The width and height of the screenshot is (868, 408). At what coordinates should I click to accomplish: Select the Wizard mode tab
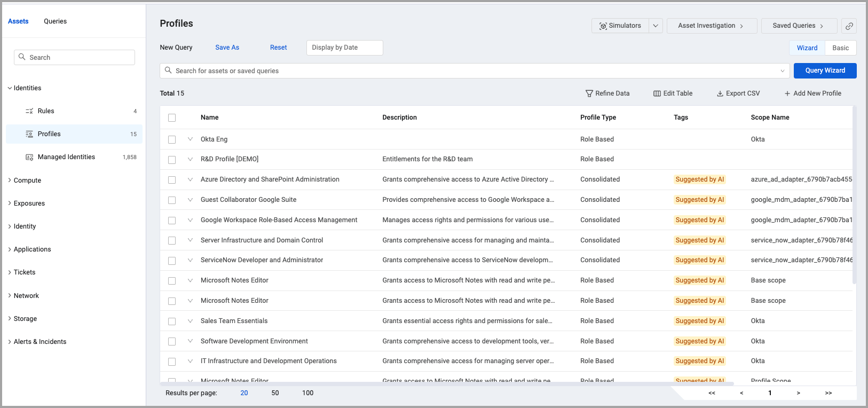pyautogui.click(x=807, y=48)
